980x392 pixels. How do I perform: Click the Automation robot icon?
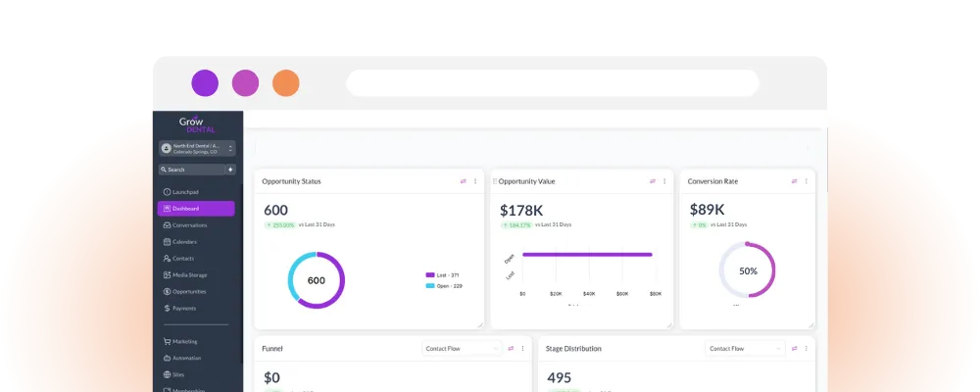(x=167, y=359)
